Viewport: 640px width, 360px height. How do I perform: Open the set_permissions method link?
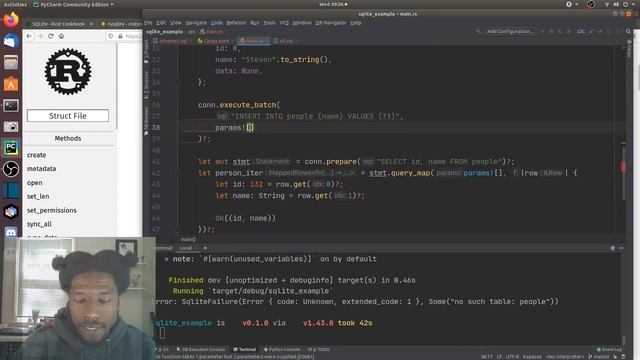(51, 210)
